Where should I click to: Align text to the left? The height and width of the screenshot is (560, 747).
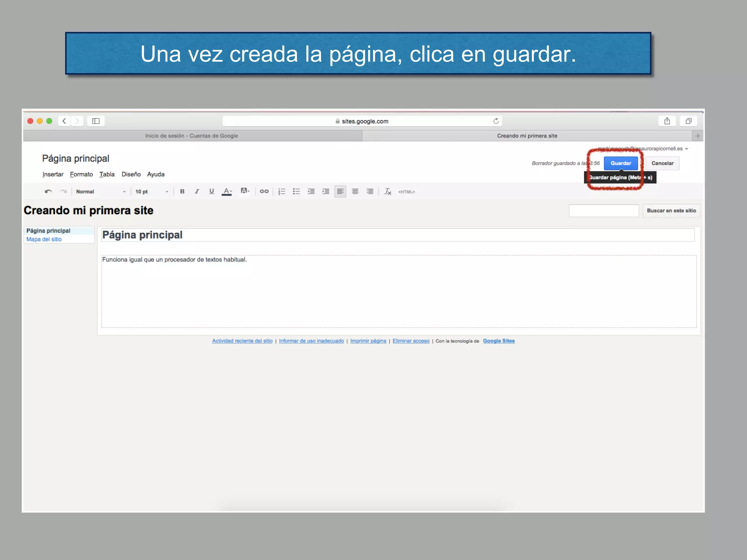[340, 191]
